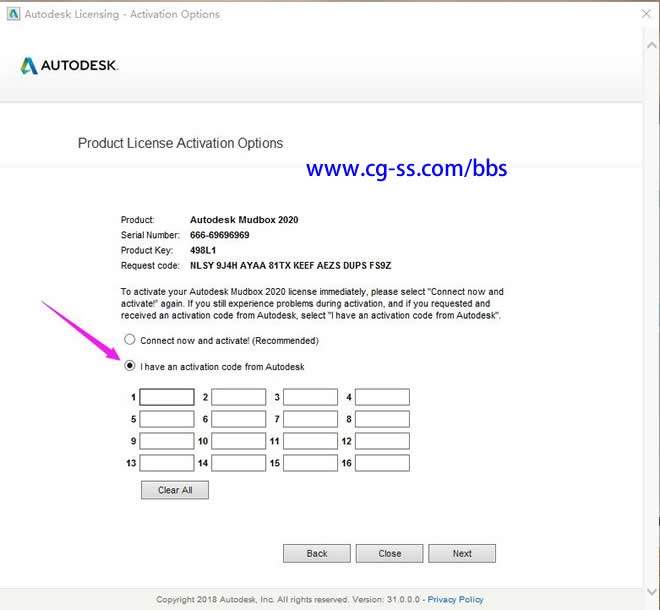Click activation code field 2

238,397
